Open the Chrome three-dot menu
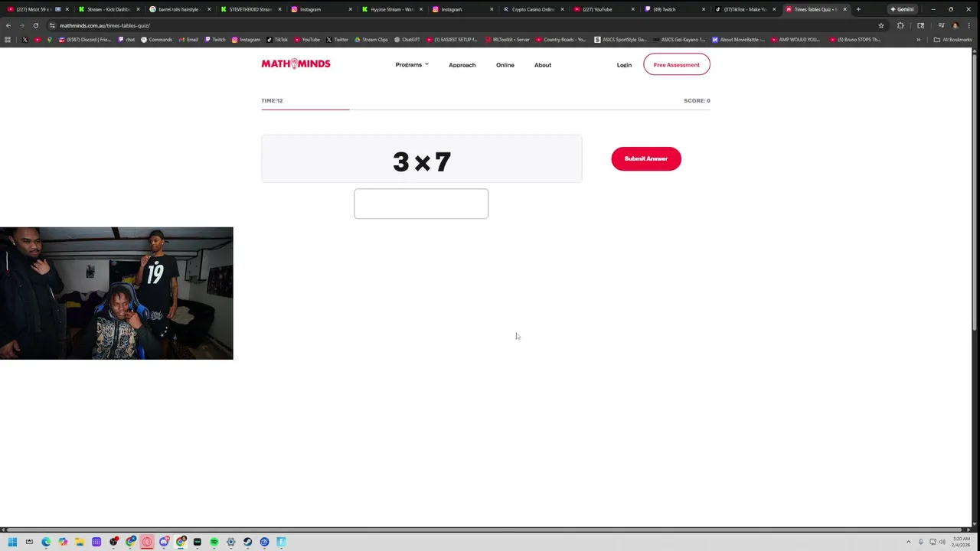 point(969,25)
